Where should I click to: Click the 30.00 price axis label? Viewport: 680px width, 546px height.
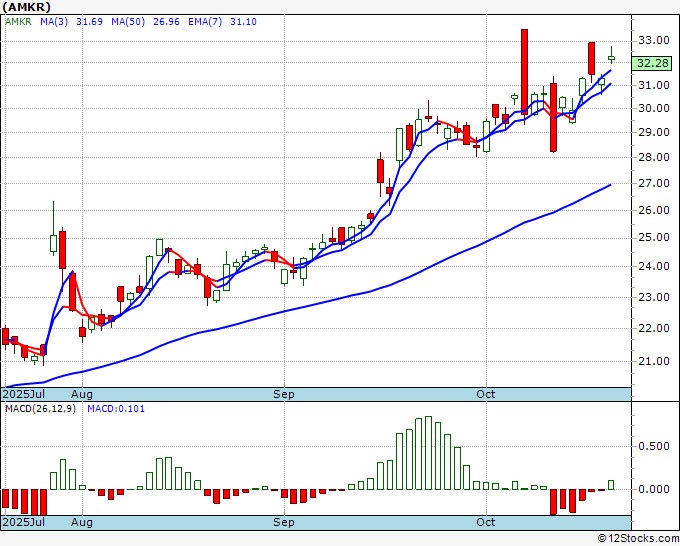[654, 108]
